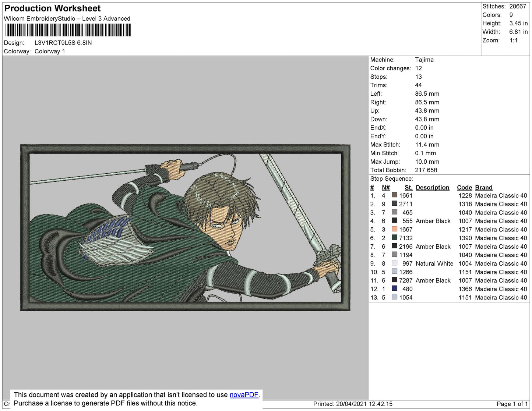Click the Natural White thread swatch
This screenshot has height=411, width=532.
coord(394,263)
